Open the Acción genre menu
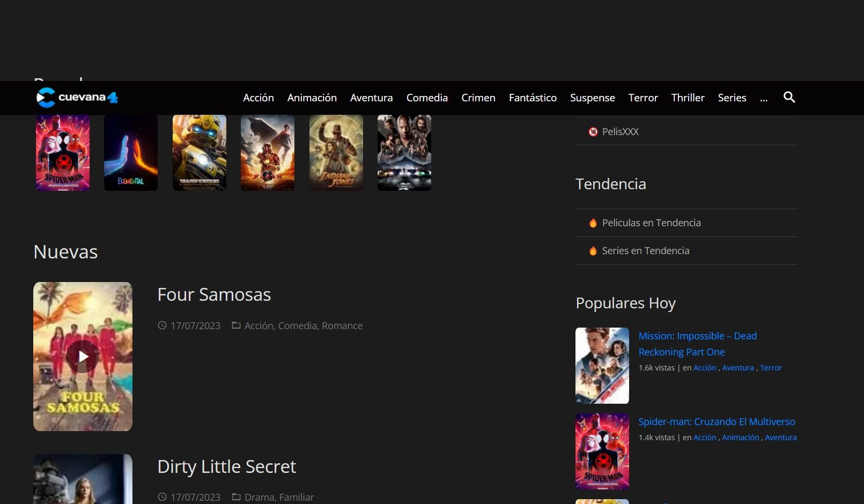 click(x=258, y=98)
